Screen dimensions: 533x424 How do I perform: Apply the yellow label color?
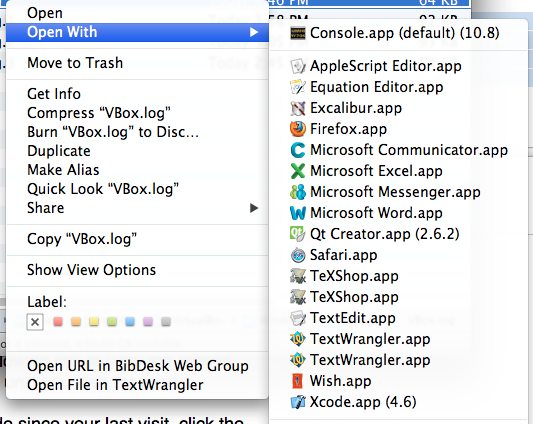(94, 321)
